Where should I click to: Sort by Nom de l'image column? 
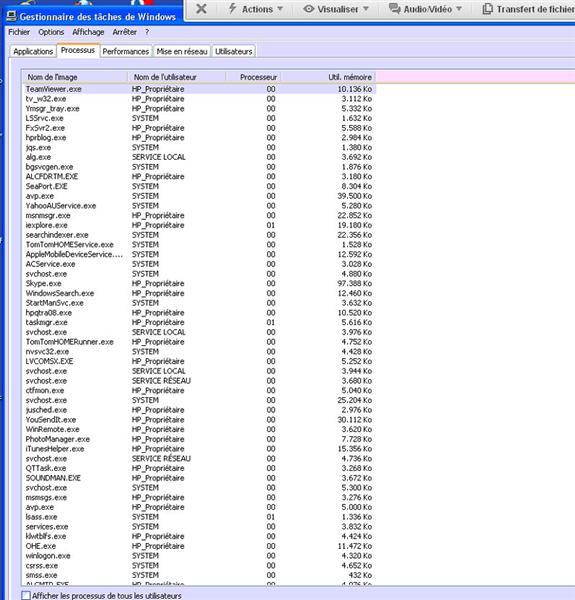[x=75, y=77]
